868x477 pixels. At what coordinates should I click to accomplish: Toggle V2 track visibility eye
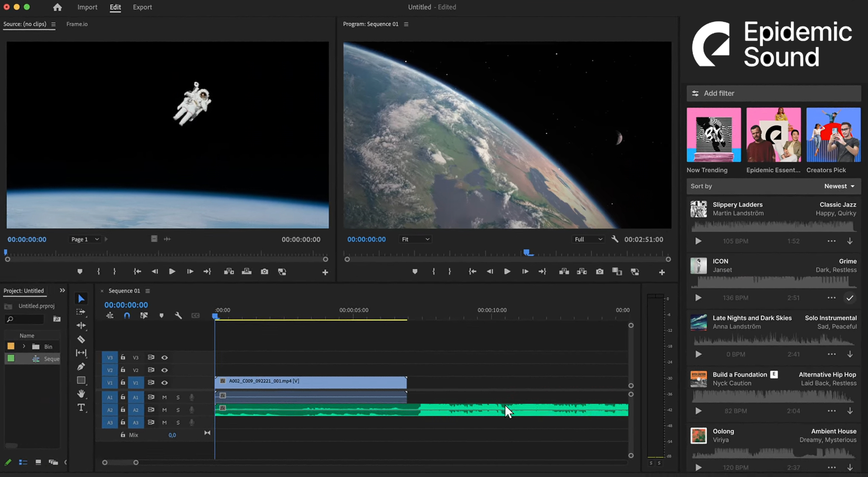pyautogui.click(x=164, y=370)
